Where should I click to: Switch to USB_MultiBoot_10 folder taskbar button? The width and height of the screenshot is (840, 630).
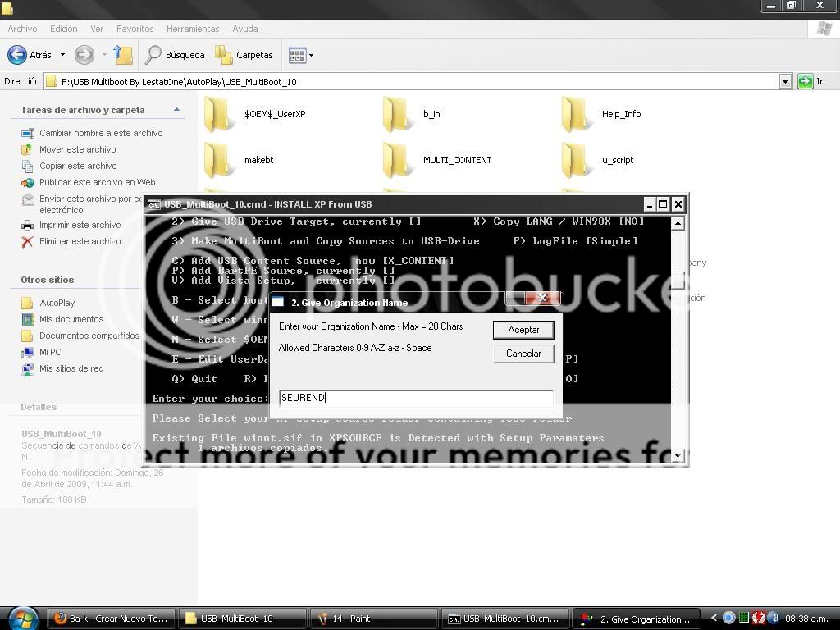click(x=242, y=619)
